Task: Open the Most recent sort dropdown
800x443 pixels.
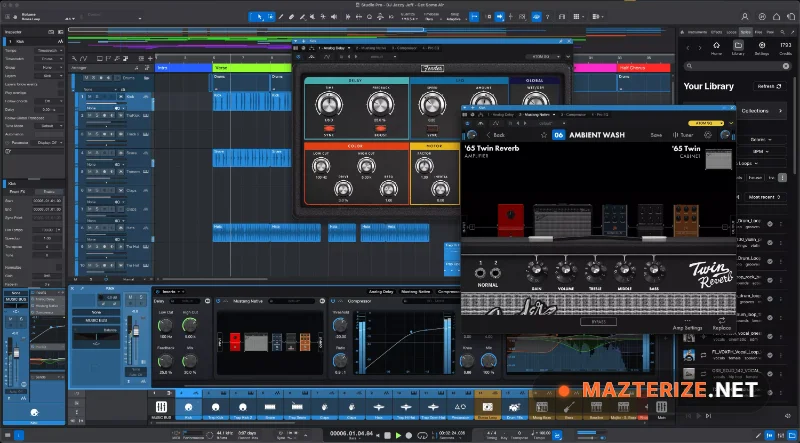Action: [x=765, y=197]
